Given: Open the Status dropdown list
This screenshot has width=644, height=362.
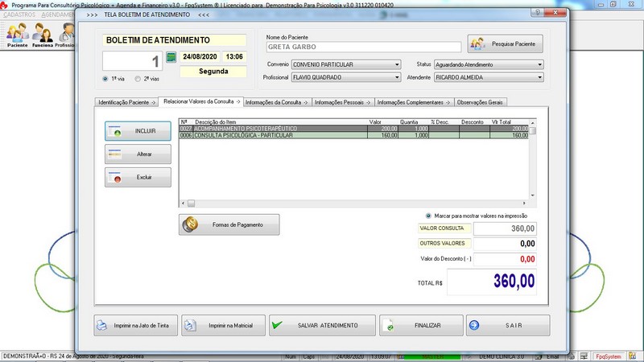Looking at the screenshot, I should point(539,64).
